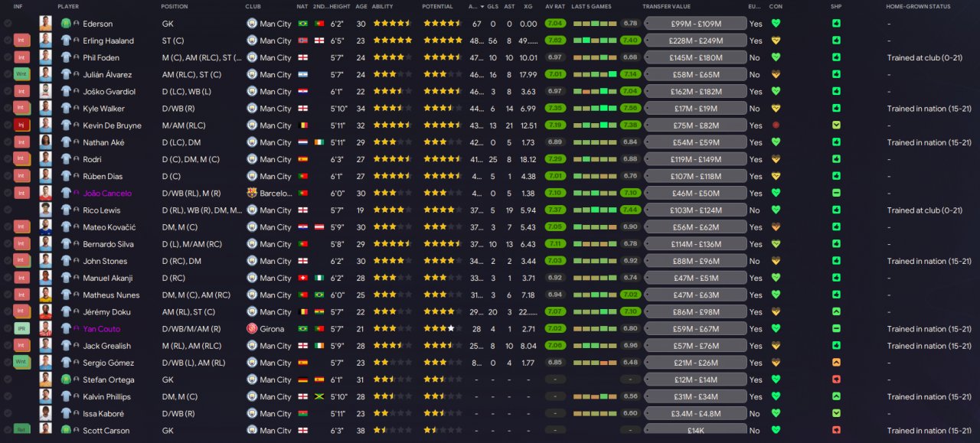Click the face portrait of Nathan Aké
980x443 pixels.
pyautogui.click(x=45, y=142)
